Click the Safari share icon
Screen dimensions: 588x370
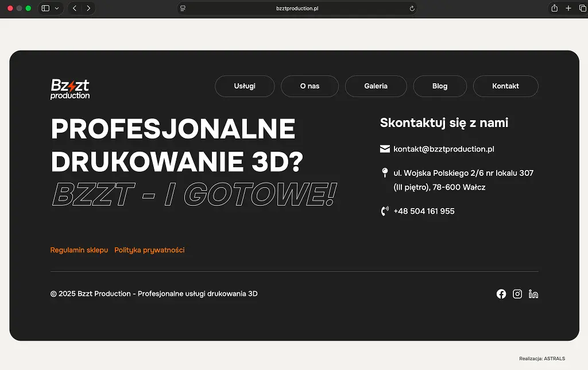click(x=554, y=9)
